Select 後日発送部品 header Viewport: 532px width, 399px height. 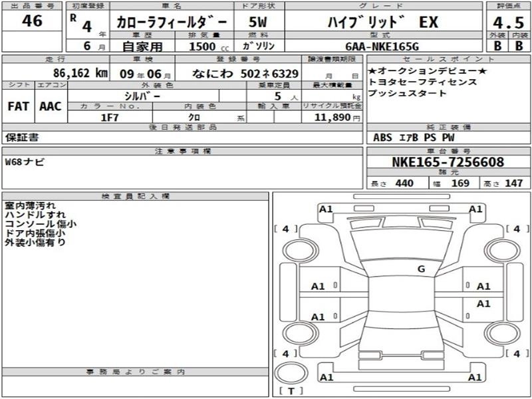point(182,127)
